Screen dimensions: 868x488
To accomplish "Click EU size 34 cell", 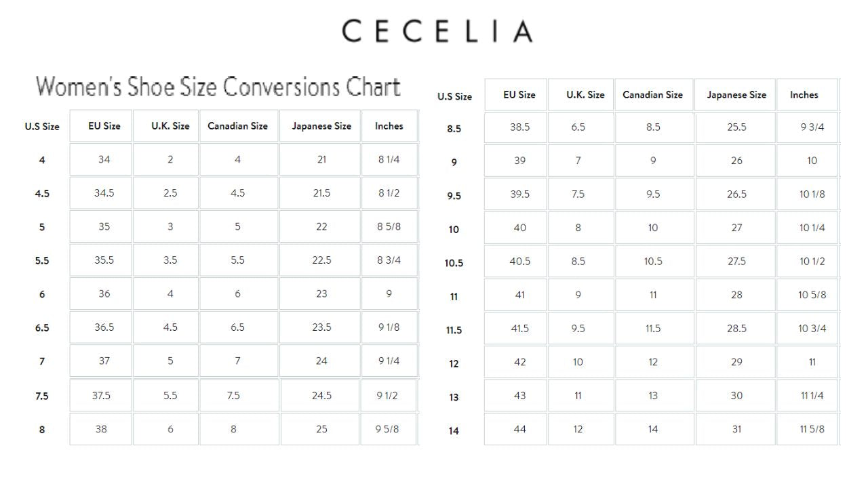I will (x=104, y=160).
